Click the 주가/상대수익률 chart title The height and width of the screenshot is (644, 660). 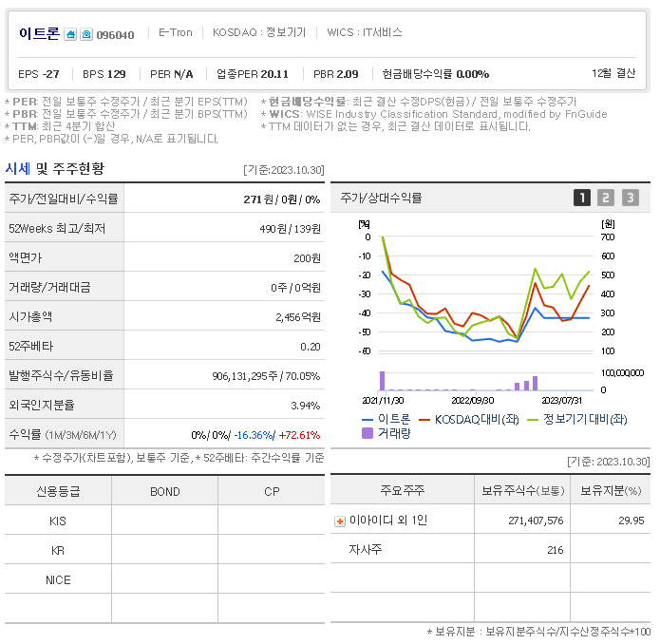[x=381, y=198]
